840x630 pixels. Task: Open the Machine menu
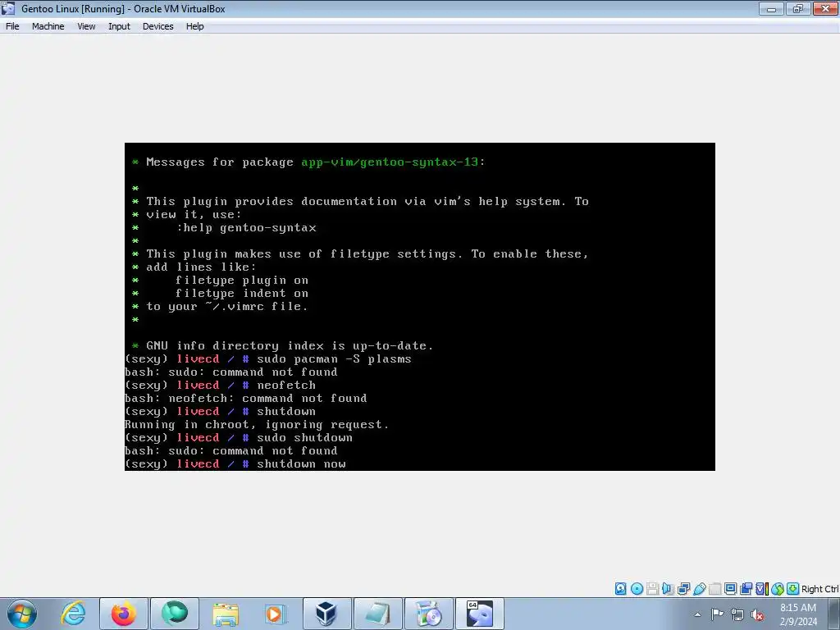pyautogui.click(x=48, y=26)
